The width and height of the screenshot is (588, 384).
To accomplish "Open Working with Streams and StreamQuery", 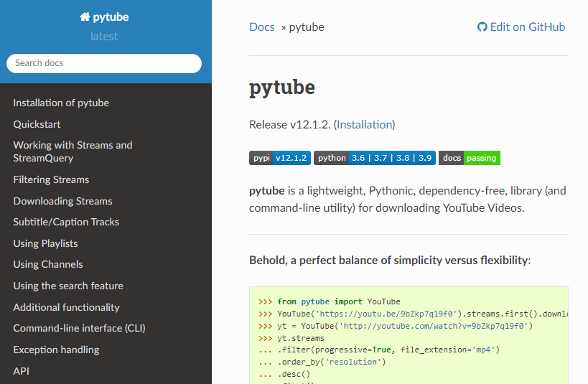I will pos(73,151).
